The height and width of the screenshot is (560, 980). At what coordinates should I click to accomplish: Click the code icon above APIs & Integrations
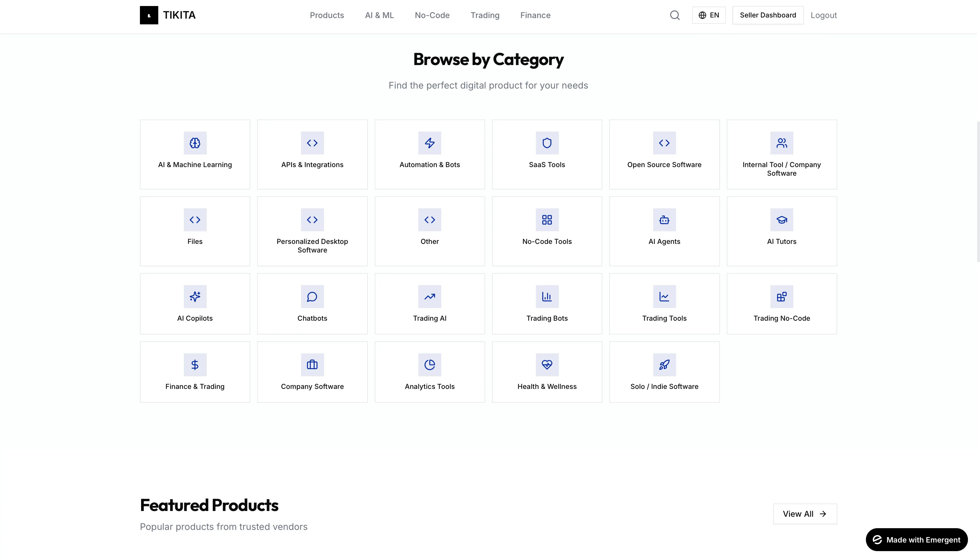(312, 143)
